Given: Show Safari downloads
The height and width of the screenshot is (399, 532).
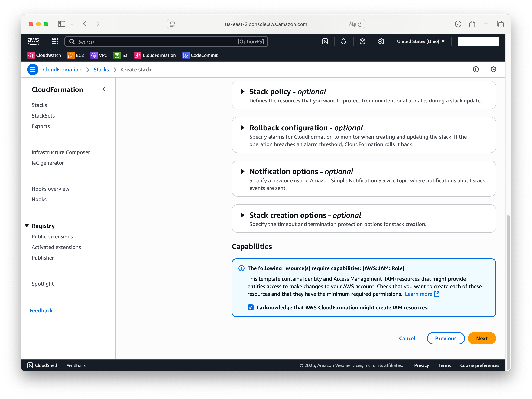Looking at the screenshot, I should [x=458, y=24].
